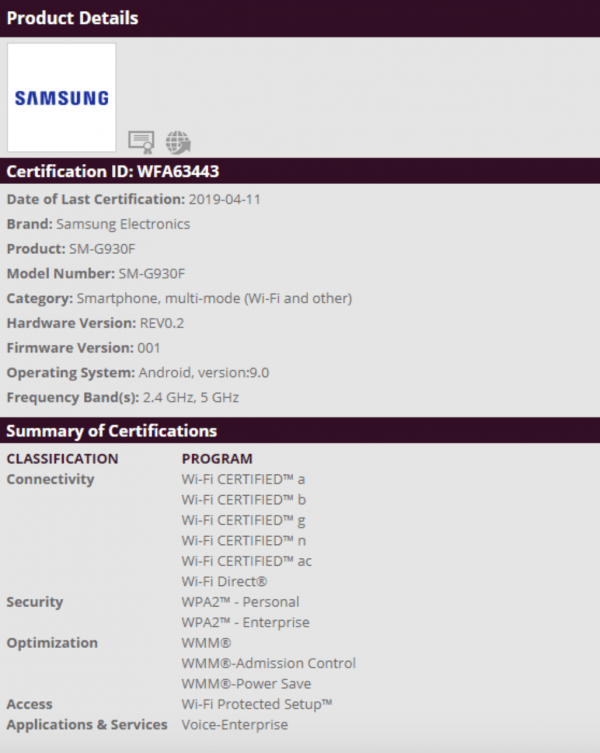Click the Voice-Enterprise program entry
The image size is (600, 753).
coord(231,724)
